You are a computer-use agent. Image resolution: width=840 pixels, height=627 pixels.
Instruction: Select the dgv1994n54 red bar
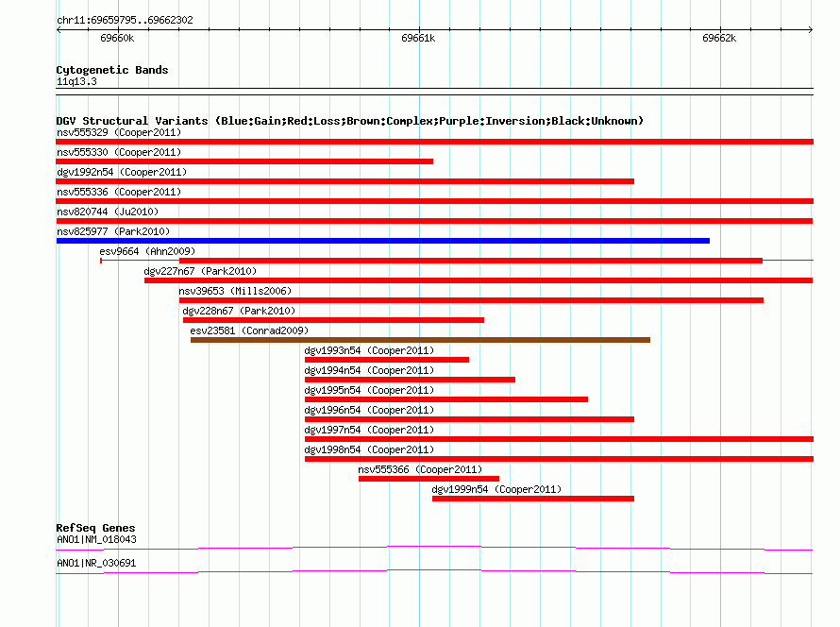point(410,380)
